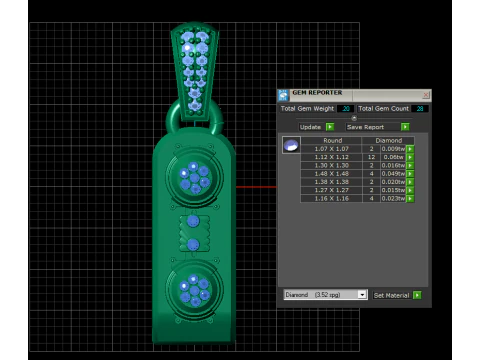Select the 1.48 X 1.48 size cell
The width and height of the screenshot is (480, 360).
(332, 174)
